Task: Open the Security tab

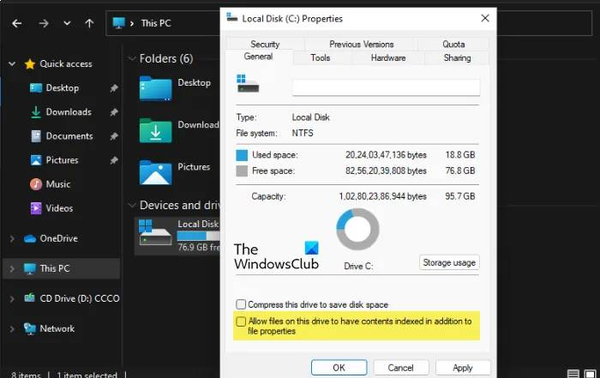Action: coord(265,44)
